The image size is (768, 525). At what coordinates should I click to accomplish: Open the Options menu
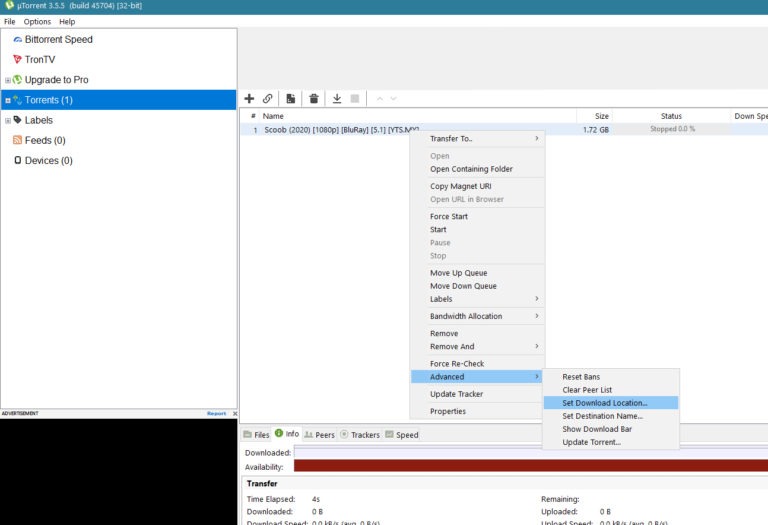(x=37, y=22)
